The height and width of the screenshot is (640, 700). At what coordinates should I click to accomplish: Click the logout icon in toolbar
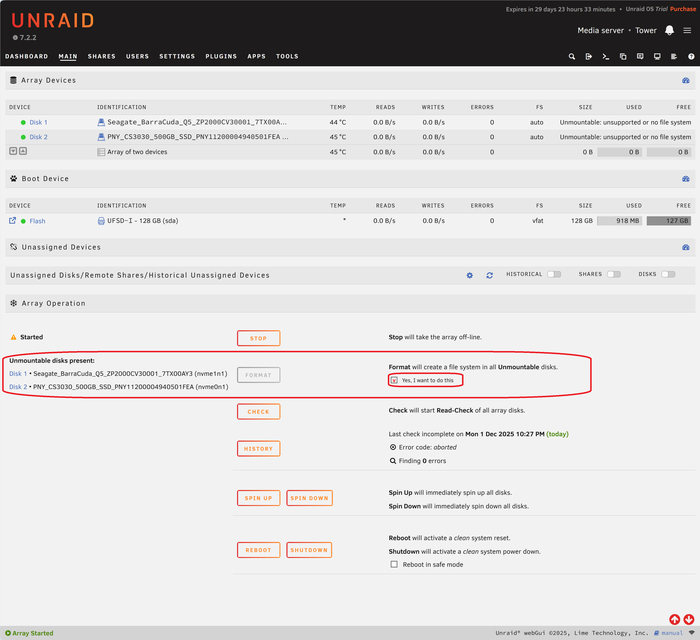pyautogui.click(x=589, y=57)
